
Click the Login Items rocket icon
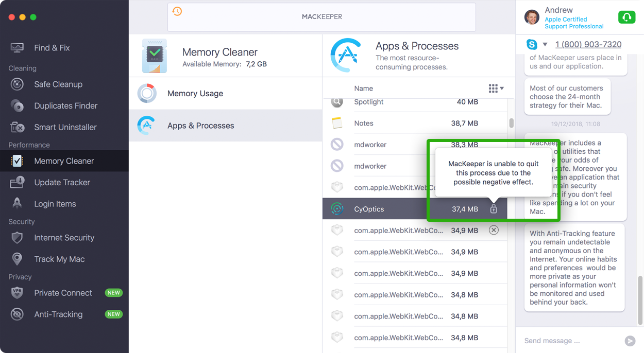pyautogui.click(x=17, y=204)
